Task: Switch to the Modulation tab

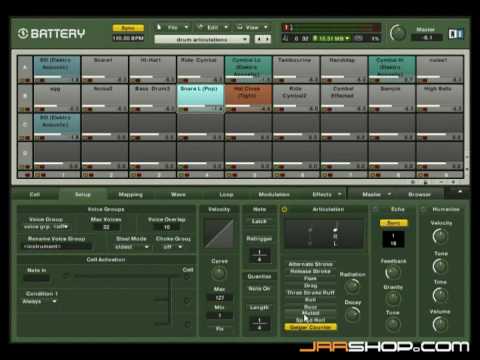Action: tap(274, 195)
